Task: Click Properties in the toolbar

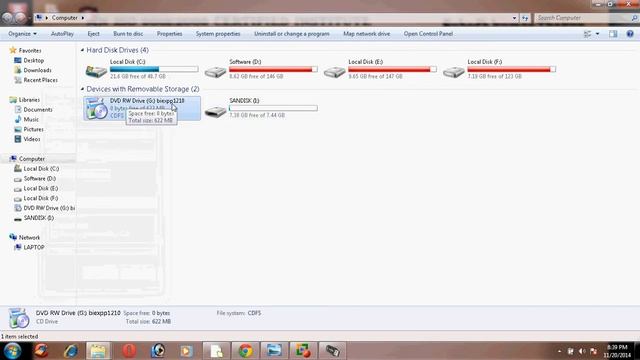Action: coord(169,34)
